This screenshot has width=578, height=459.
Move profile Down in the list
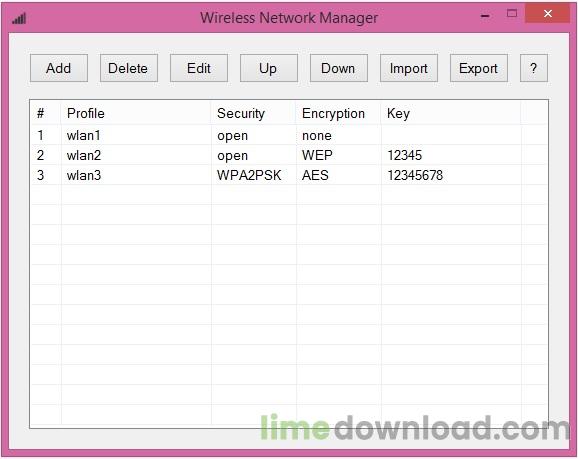pyautogui.click(x=339, y=68)
